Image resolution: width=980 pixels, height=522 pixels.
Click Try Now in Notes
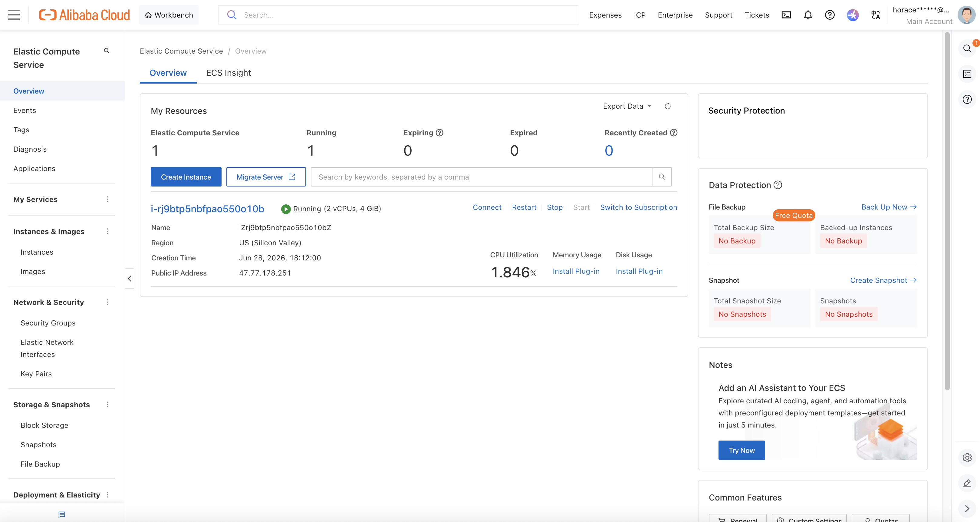click(x=742, y=451)
